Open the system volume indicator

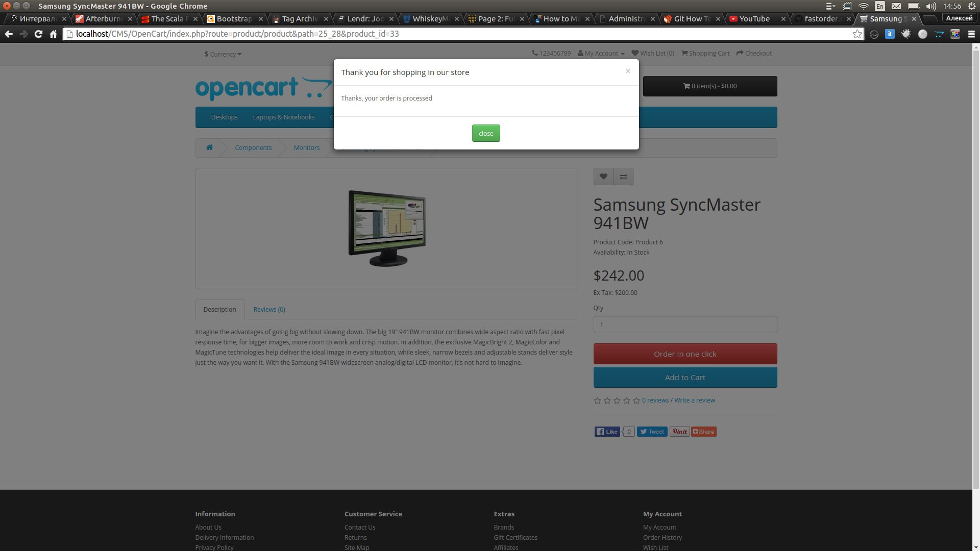tap(931, 6)
